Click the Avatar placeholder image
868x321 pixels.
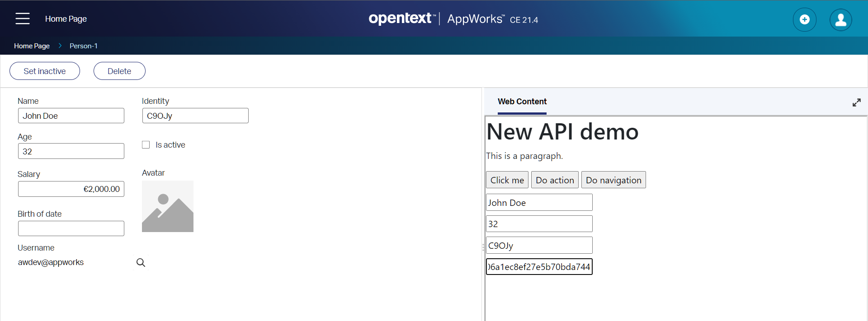coord(167,206)
